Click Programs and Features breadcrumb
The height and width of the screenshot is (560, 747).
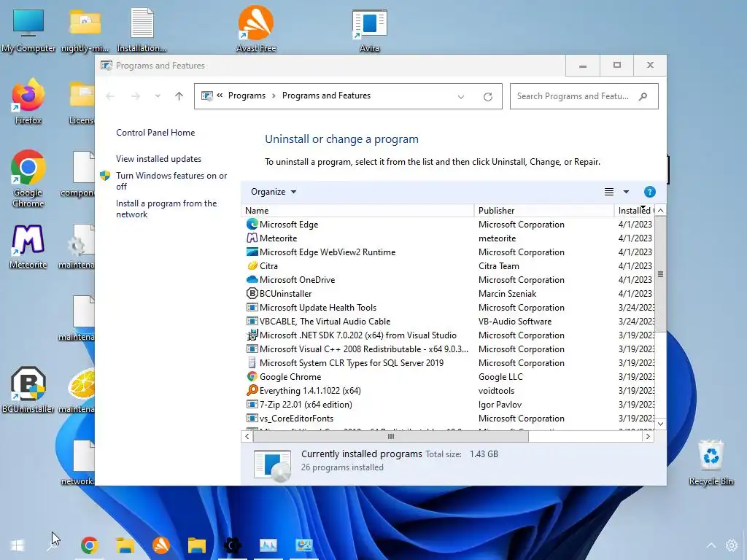[326, 96]
